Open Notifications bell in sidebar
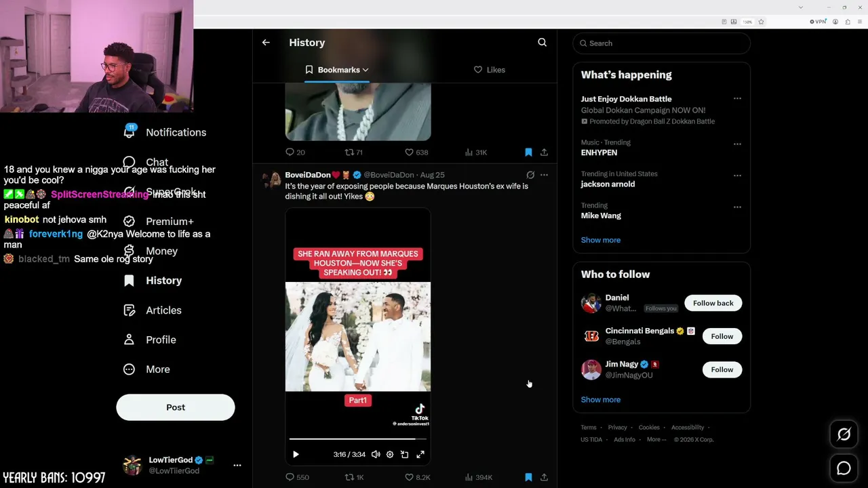Image resolution: width=868 pixels, height=488 pixels. pos(129,131)
